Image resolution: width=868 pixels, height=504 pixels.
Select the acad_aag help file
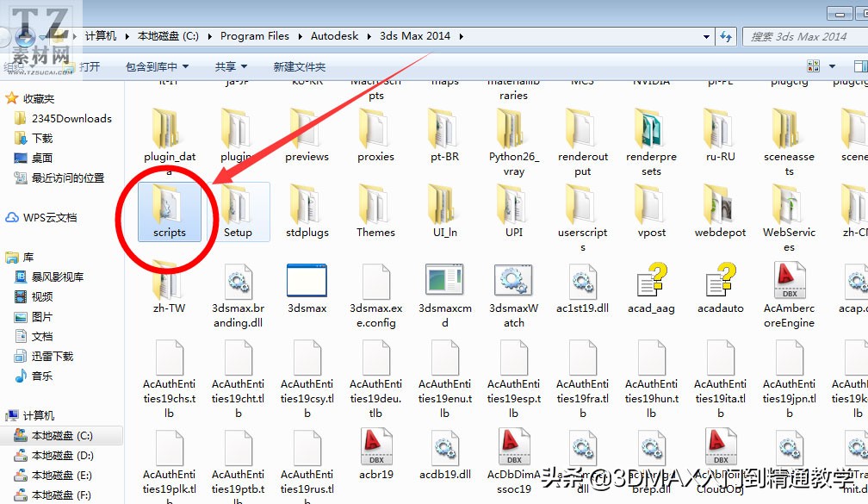click(x=652, y=288)
